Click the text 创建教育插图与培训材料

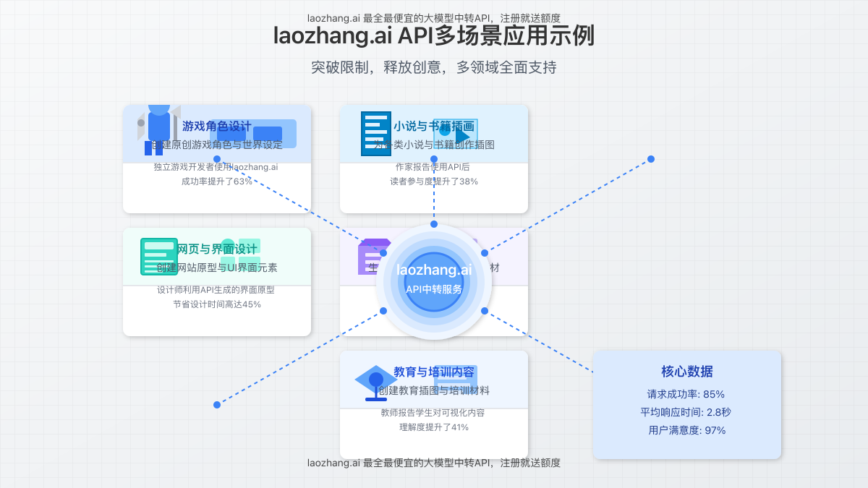coord(434,390)
